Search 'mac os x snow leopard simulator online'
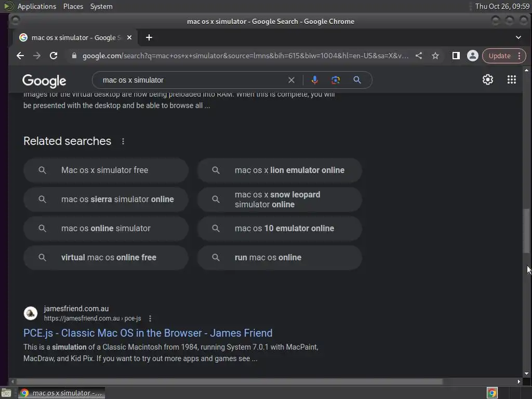 pyautogui.click(x=280, y=199)
